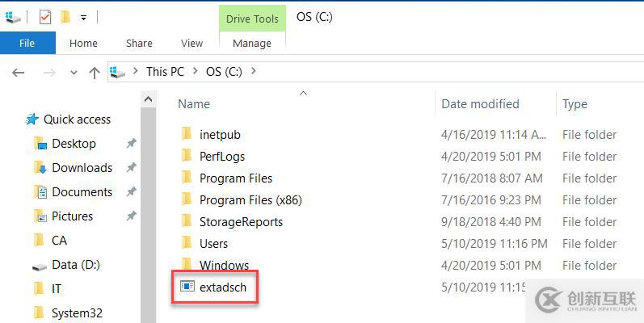Switch to the View ribbon tab
The width and height of the screenshot is (644, 323).
point(192,43)
